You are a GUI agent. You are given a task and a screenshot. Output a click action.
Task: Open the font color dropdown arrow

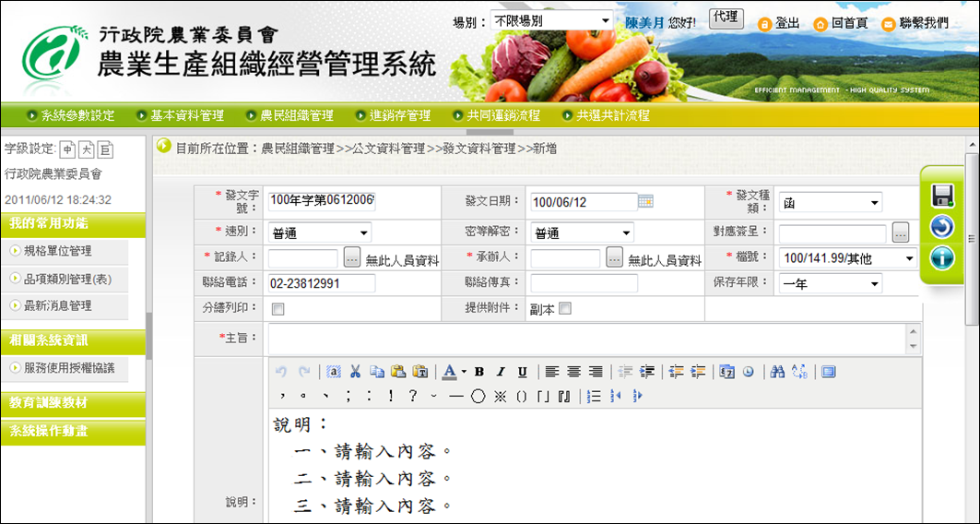click(x=464, y=372)
